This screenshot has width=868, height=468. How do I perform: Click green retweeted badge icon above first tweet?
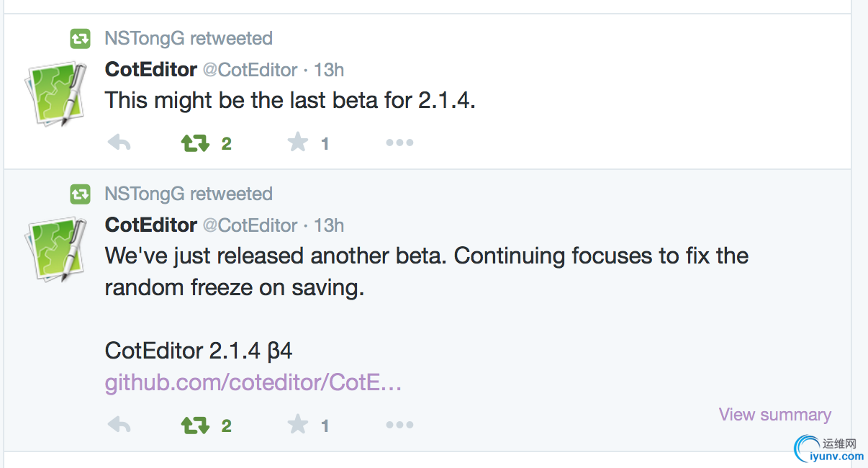[80, 38]
